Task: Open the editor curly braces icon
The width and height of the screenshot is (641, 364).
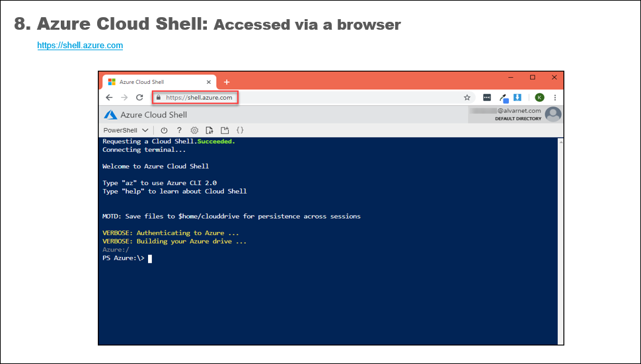Action: [240, 130]
